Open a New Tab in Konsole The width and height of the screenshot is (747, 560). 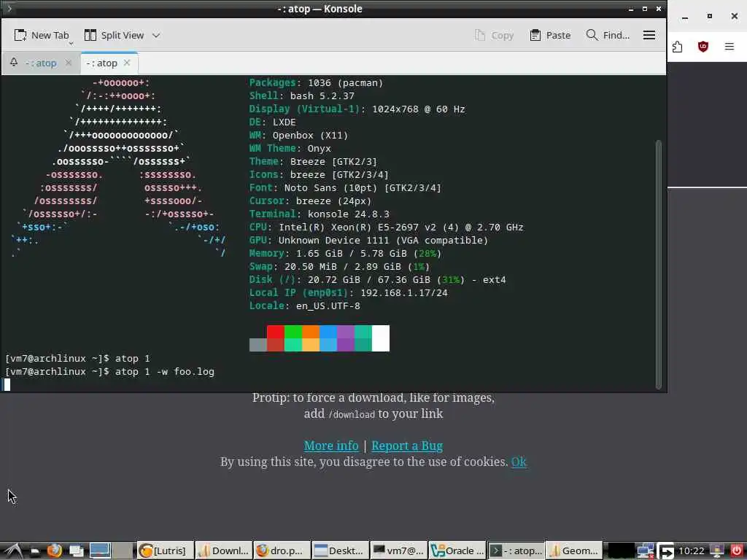point(42,35)
